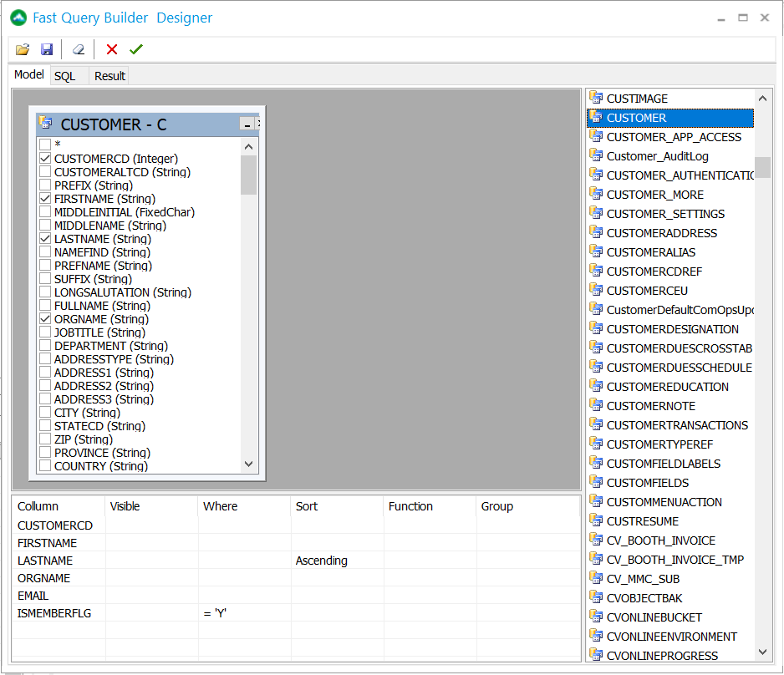Uncheck the CUSTOMERCD (Integer) checkbox
The width and height of the screenshot is (784, 675).
coord(45,159)
